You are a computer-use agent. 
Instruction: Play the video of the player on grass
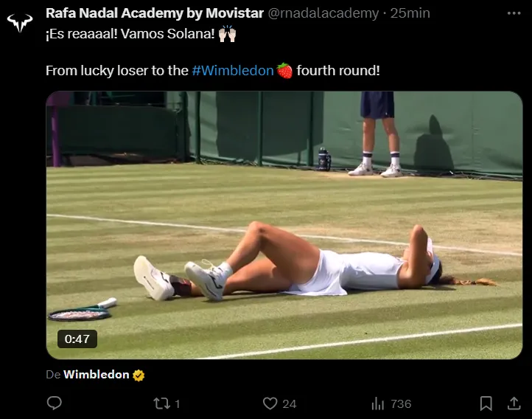pos(284,225)
